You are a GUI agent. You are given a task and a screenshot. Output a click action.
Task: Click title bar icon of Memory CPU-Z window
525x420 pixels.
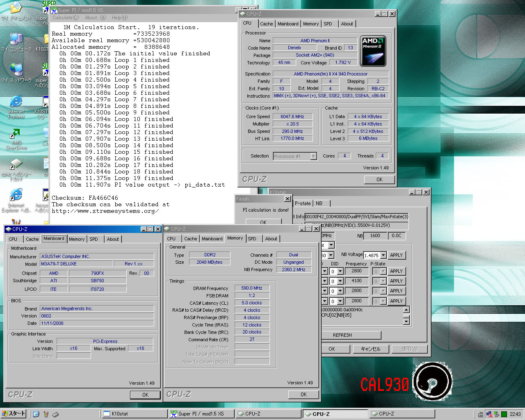click(167, 229)
